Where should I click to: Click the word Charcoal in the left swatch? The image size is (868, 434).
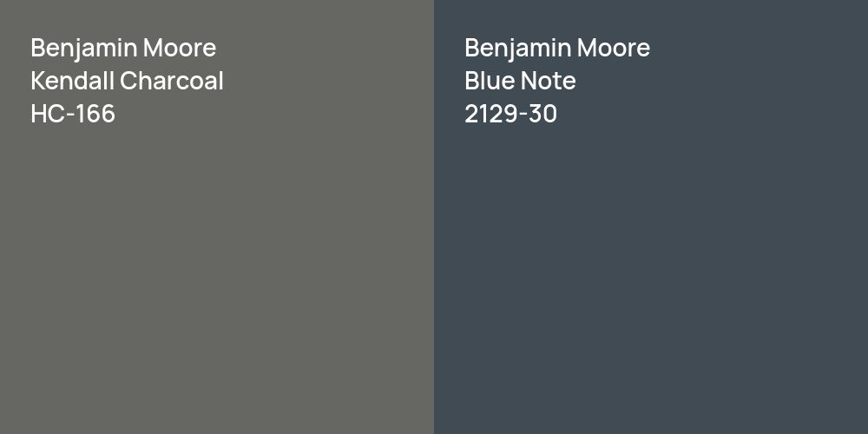(172, 81)
